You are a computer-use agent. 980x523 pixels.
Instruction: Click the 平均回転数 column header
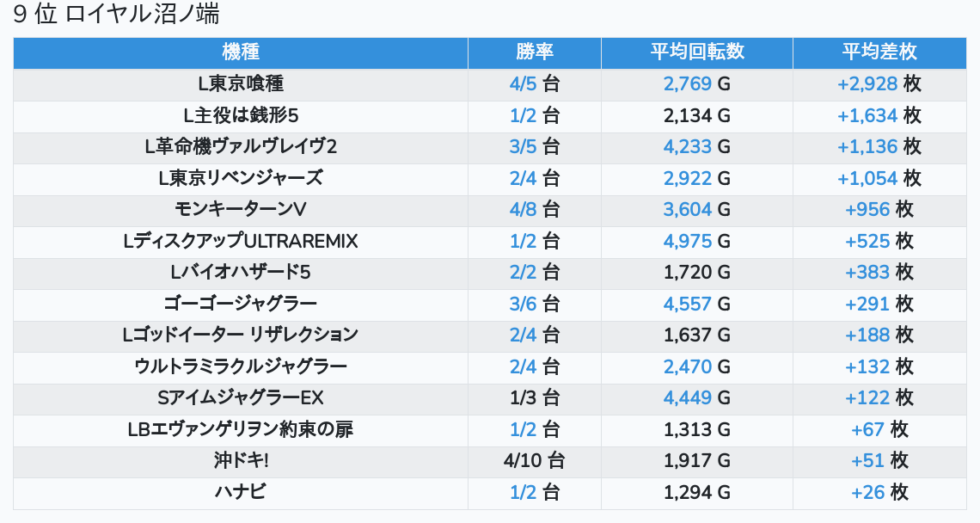(x=696, y=52)
